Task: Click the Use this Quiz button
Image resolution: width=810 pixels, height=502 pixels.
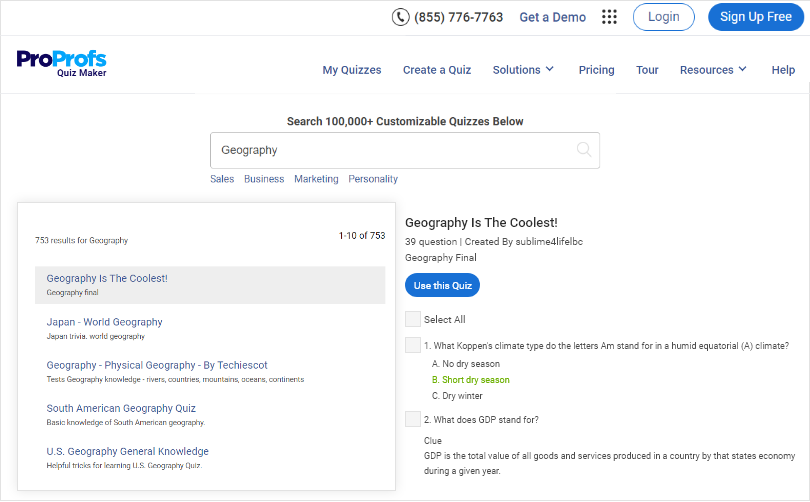Action: point(442,285)
